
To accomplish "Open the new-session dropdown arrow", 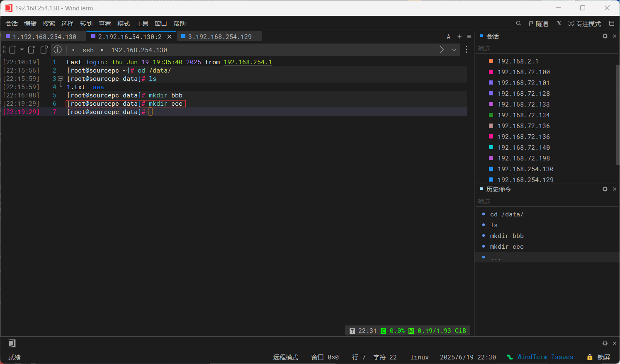I will pos(22,49).
